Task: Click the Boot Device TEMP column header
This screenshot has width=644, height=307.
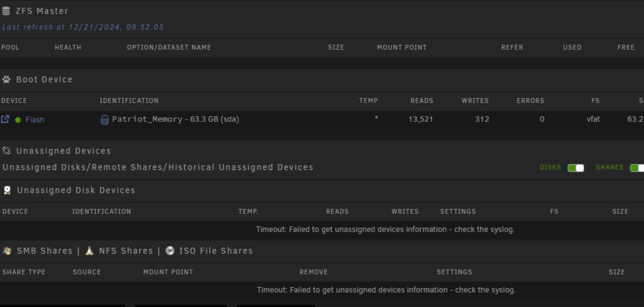Action: click(368, 101)
